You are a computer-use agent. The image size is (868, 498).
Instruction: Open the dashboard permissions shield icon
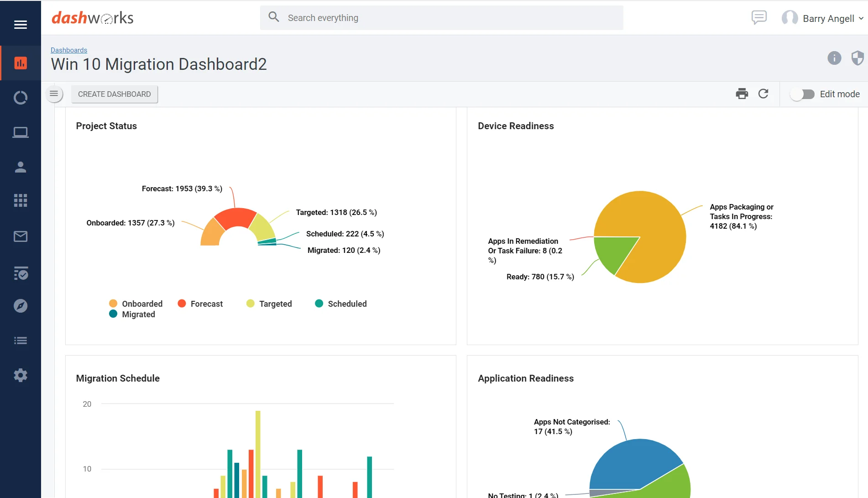[857, 58]
